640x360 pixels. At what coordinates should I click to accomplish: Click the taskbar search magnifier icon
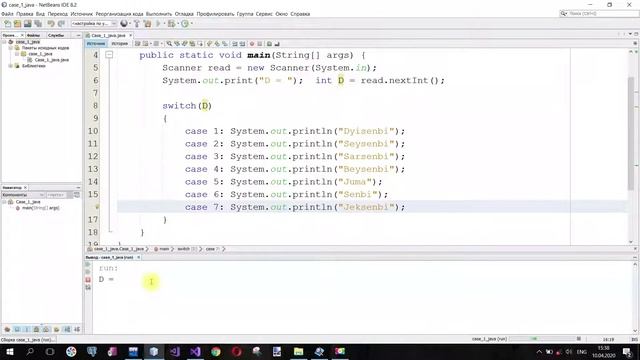[30, 351]
